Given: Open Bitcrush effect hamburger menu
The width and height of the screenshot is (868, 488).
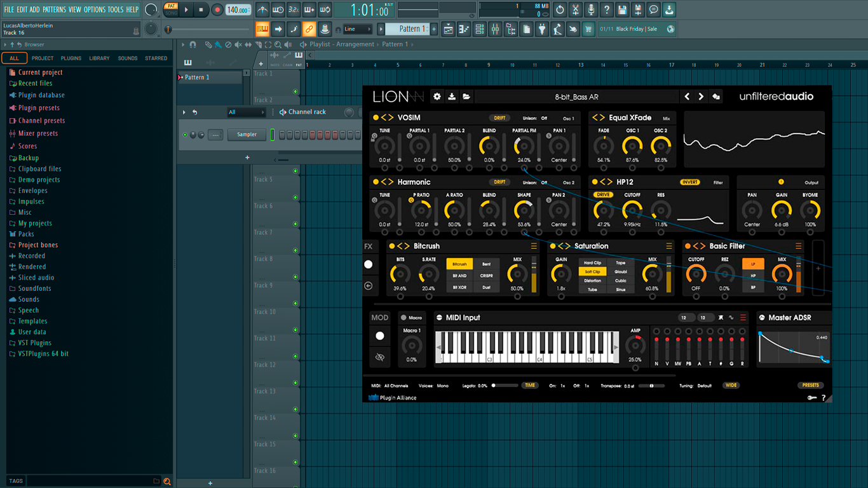Looking at the screenshot, I should (534, 246).
